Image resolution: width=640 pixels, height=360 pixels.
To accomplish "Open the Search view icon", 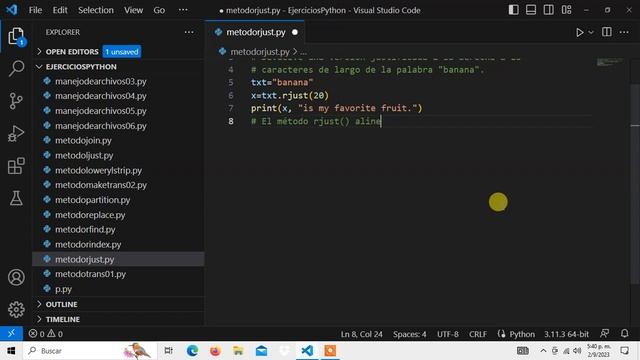I will 16,68.
